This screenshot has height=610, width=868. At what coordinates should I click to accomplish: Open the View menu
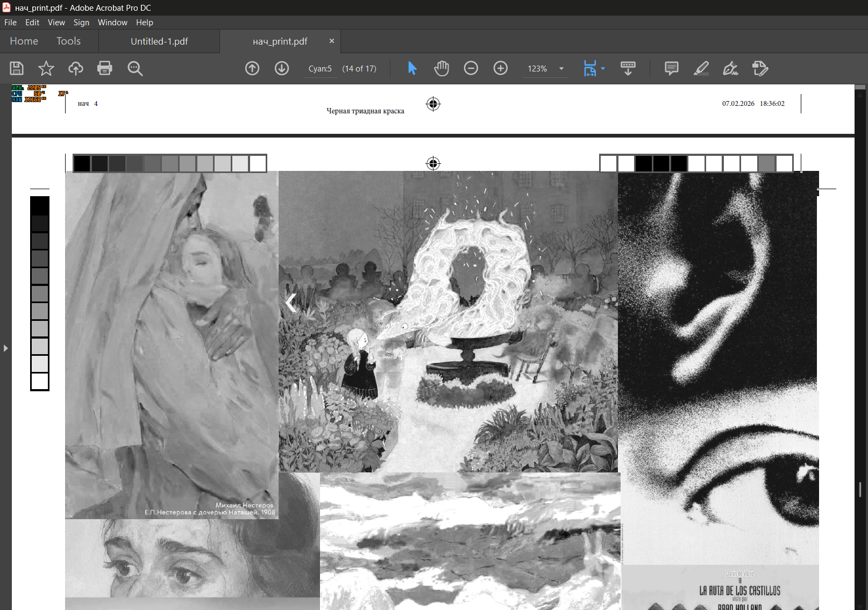pos(56,23)
